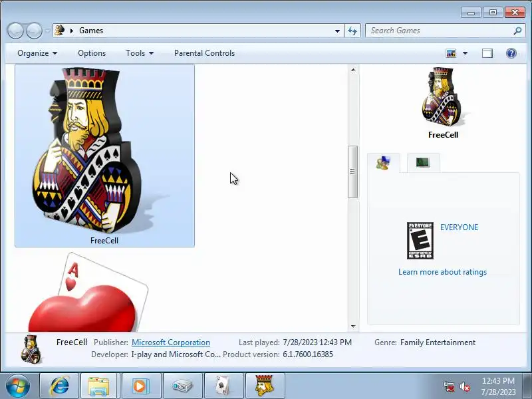Open Parental Controls
This screenshot has width=532, height=399.
[205, 53]
